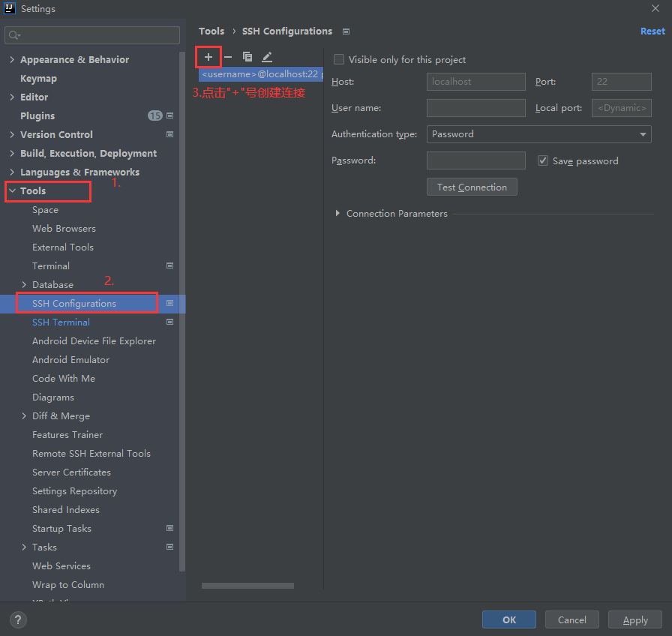672x636 pixels.
Task: Click the project icon next to Plugins
Action: click(x=169, y=115)
